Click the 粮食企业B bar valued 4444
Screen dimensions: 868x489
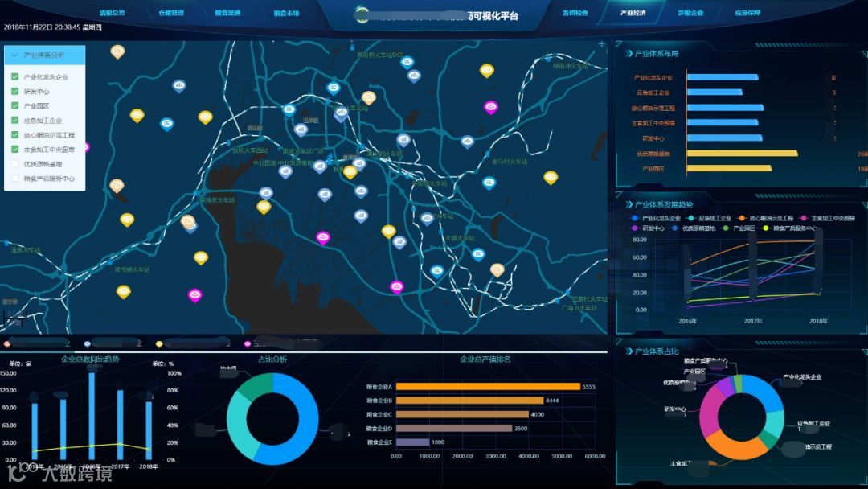click(x=470, y=401)
